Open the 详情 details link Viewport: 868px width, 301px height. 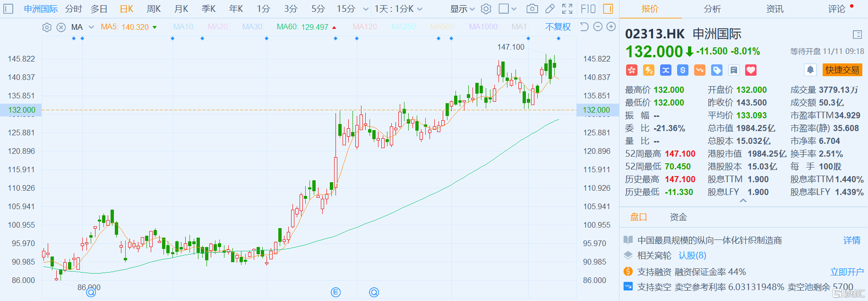point(852,240)
